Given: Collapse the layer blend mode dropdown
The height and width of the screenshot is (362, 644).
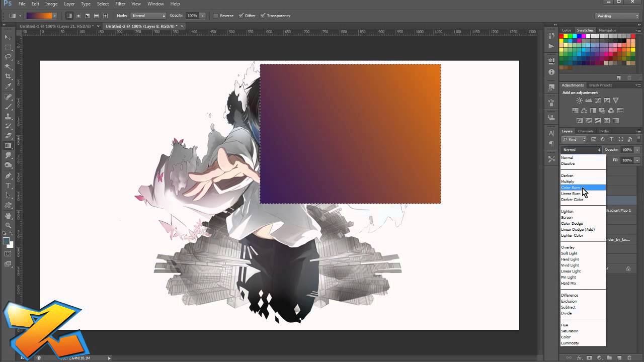Looking at the screenshot, I should pyautogui.click(x=581, y=150).
